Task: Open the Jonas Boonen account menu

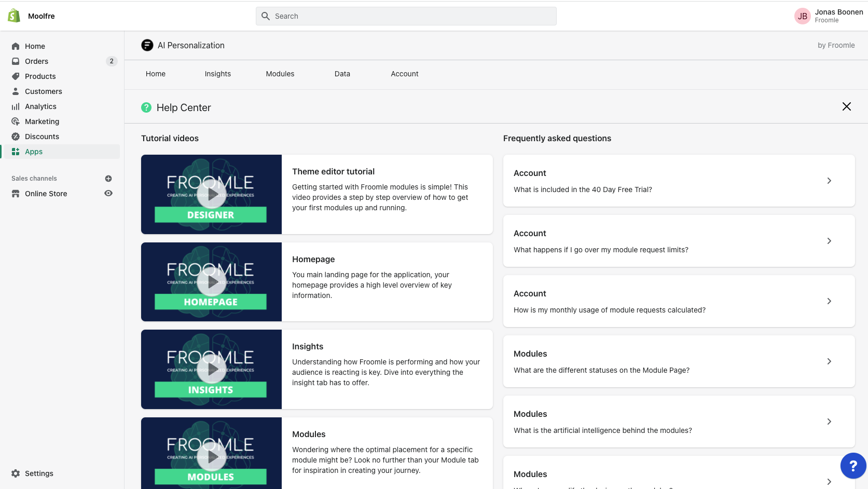Action: [828, 16]
